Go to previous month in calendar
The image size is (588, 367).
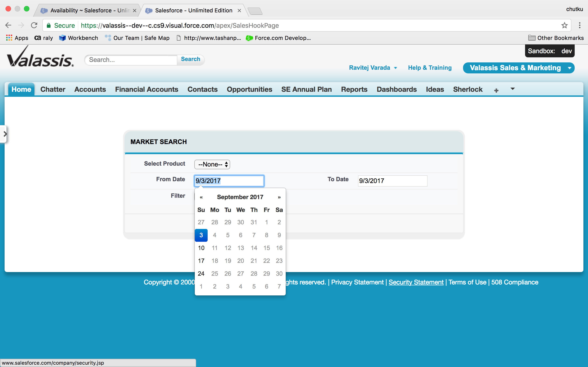[201, 197]
